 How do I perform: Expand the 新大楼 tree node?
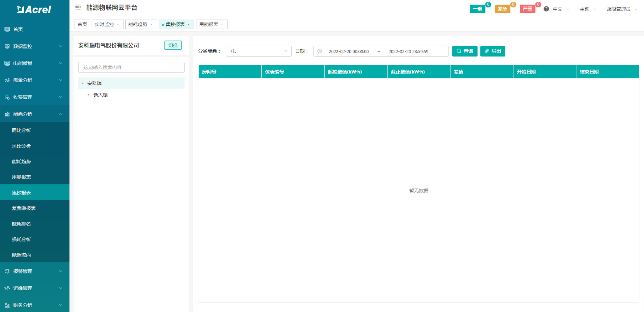(88, 95)
